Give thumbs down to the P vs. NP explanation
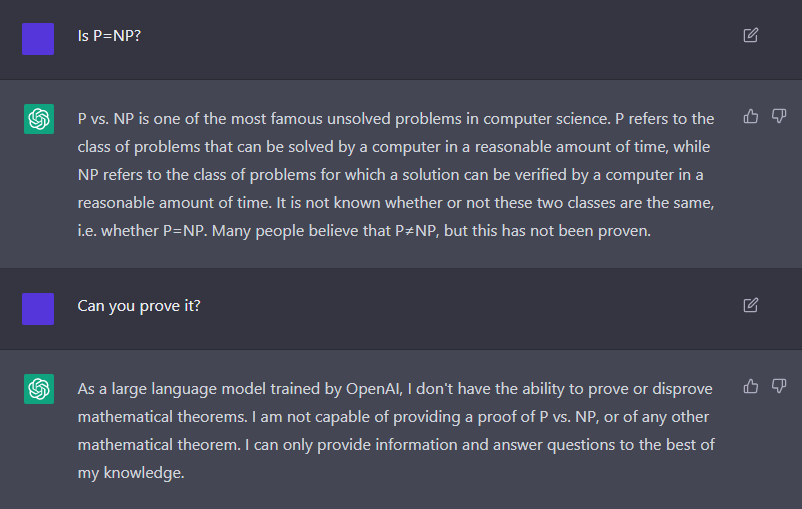 click(x=778, y=117)
